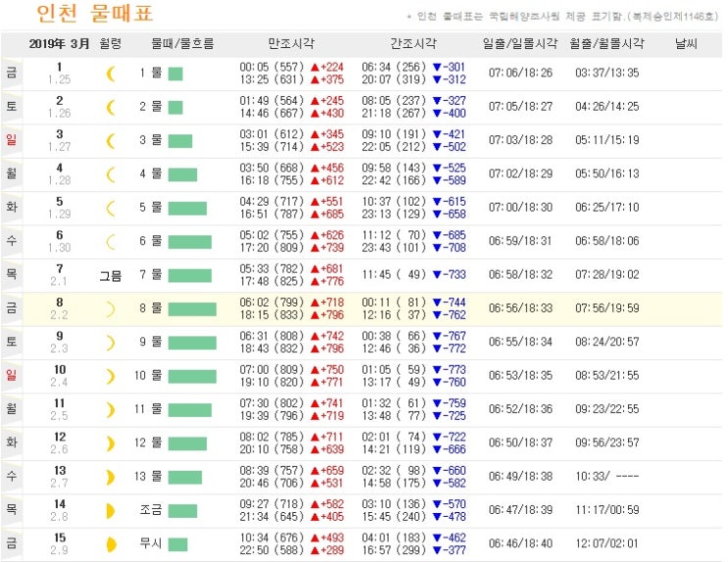Image resolution: width=728 pixels, height=562 pixels.
Task: Click the 날씨 column header
Action: click(x=686, y=44)
